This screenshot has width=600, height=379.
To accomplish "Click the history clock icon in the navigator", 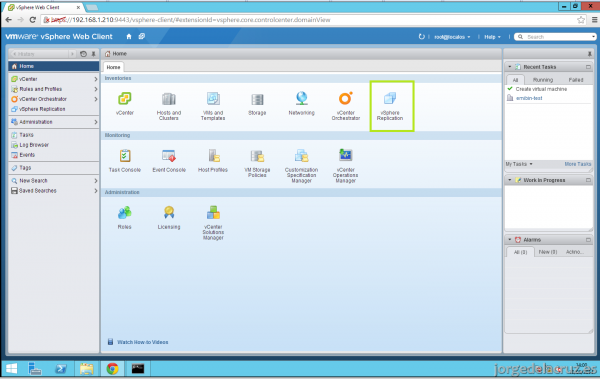I will [x=83, y=54].
